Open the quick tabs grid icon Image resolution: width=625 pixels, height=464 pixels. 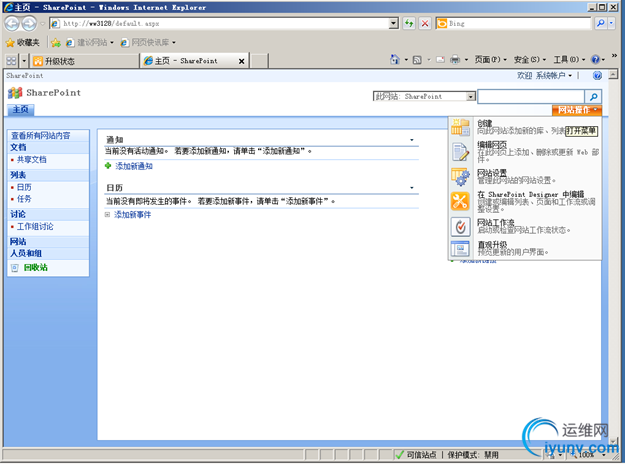(11, 61)
